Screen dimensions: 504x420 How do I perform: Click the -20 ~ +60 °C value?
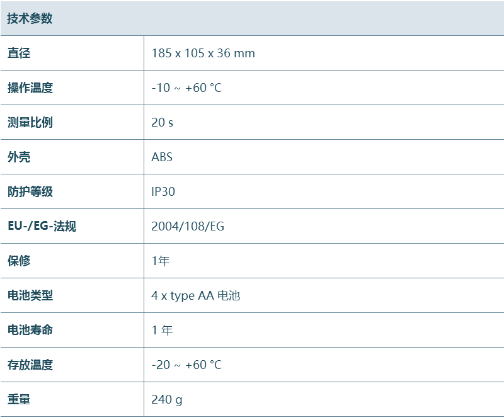[186, 365]
